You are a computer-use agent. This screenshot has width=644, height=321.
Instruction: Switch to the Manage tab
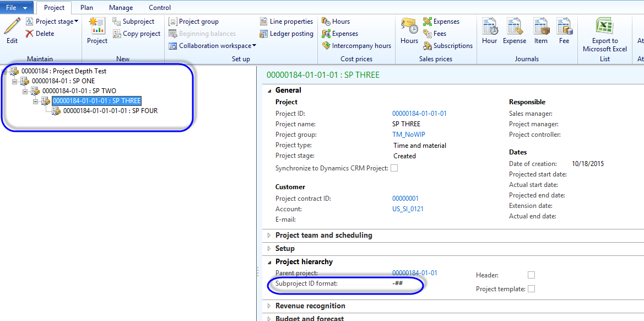[121, 7]
